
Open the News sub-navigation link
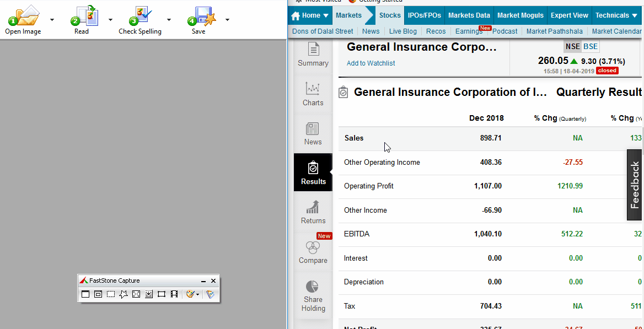(x=371, y=31)
